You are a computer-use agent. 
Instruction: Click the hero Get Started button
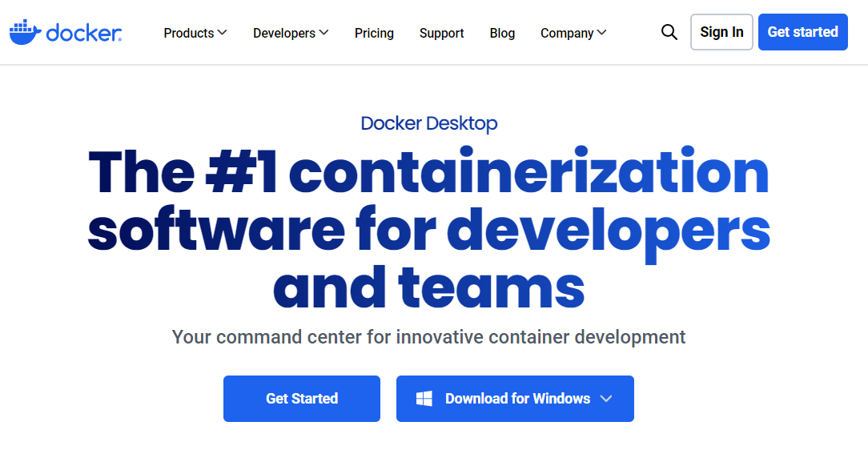pos(302,399)
